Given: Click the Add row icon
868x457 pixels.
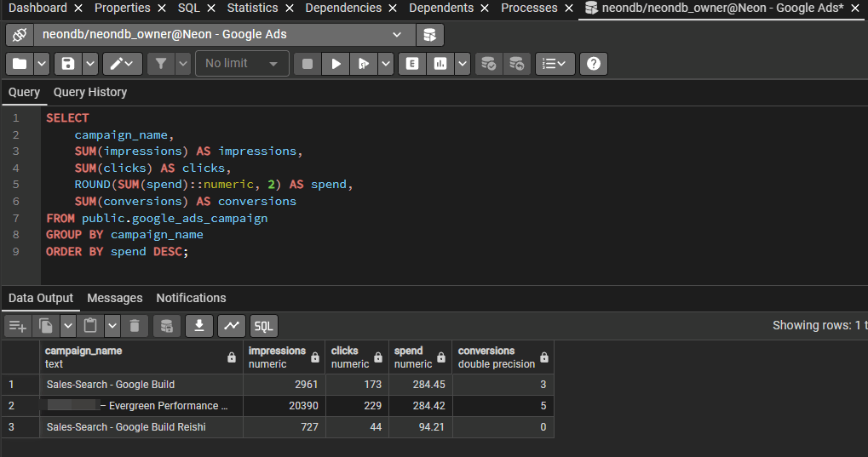Looking at the screenshot, I should click(x=18, y=327).
